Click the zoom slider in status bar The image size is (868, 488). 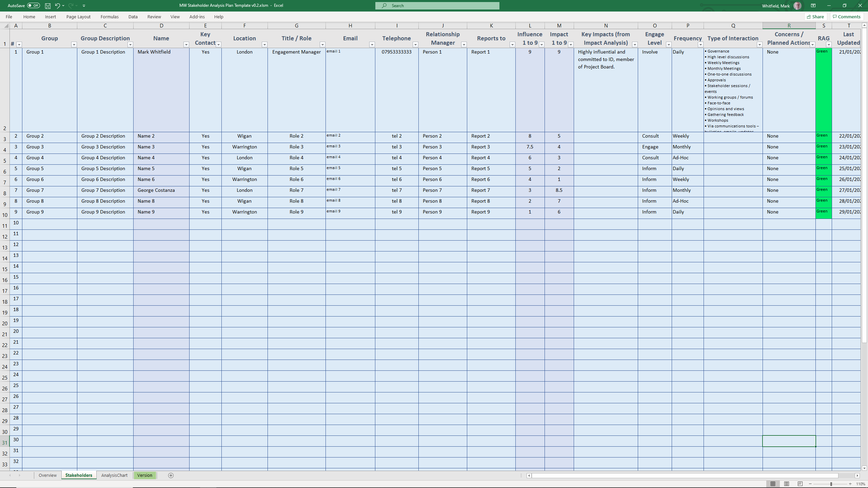(831, 484)
